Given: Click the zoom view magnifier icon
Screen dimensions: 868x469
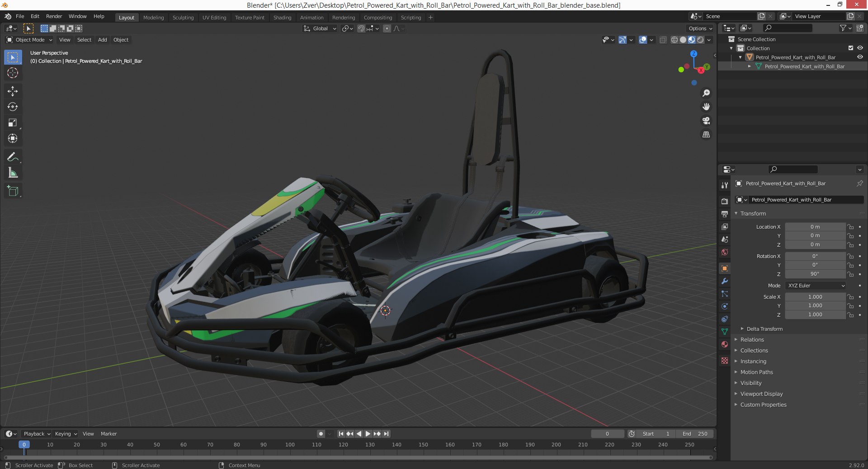Looking at the screenshot, I should [x=706, y=93].
